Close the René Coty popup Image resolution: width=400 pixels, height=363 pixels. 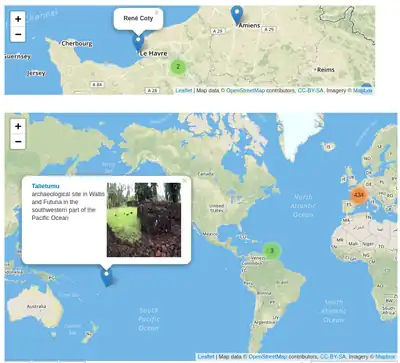coord(157,13)
